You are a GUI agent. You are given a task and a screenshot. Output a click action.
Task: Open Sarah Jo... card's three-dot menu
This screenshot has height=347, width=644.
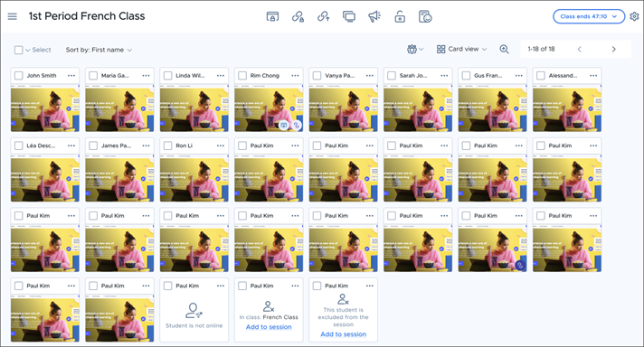point(444,76)
